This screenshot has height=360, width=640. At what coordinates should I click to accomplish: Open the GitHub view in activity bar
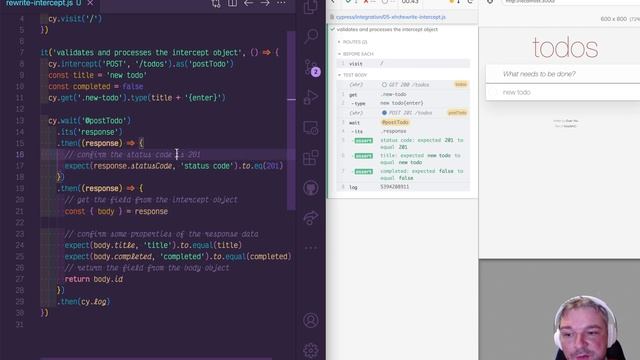(x=311, y=188)
